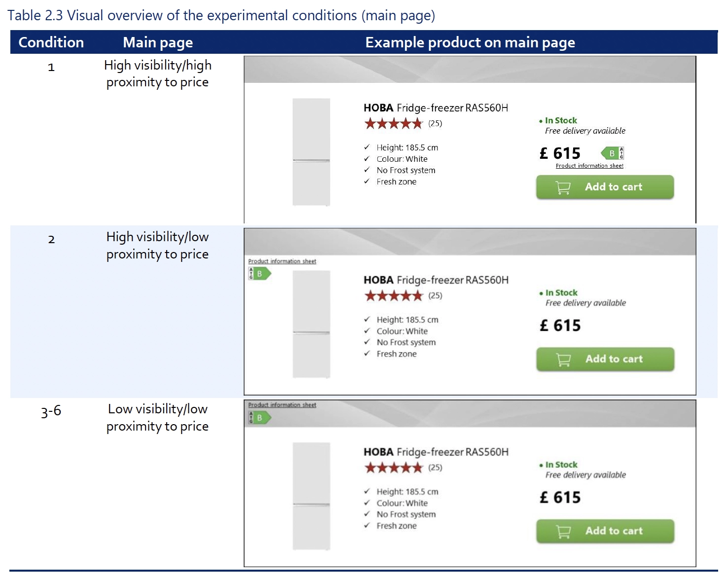Click the fridge-freezer image in condition 3-6 row
Image resolution: width=728 pixels, height=581 pixels.
point(311,496)
